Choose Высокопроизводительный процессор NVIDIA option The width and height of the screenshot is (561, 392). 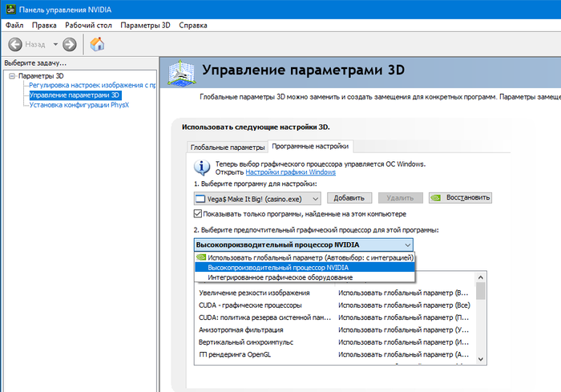click(305, 268)
